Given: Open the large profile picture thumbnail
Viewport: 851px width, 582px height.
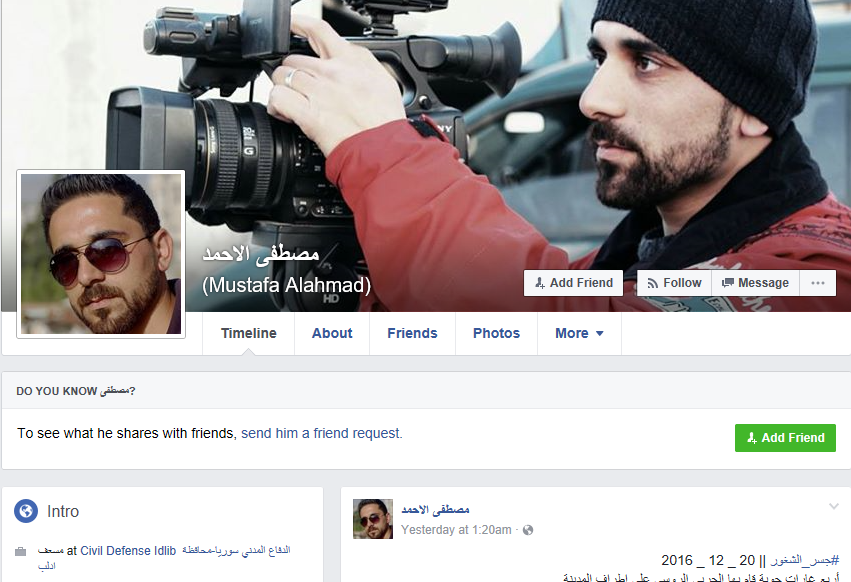Looking at the screenshot, I should (x=101, y=254).
